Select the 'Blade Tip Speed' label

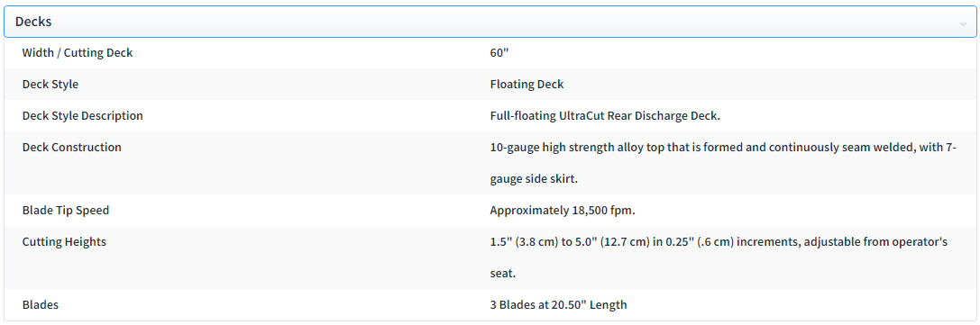point(66,211)
